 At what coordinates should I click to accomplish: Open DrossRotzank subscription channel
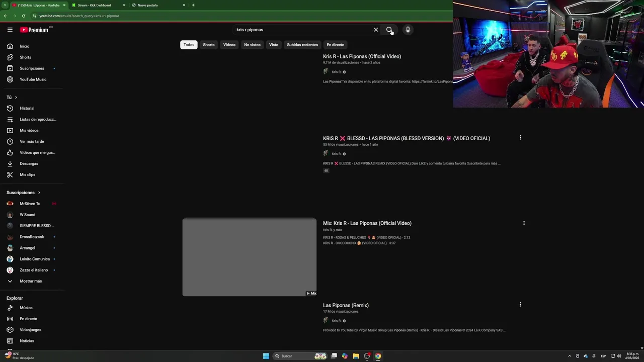pos(32,237)
